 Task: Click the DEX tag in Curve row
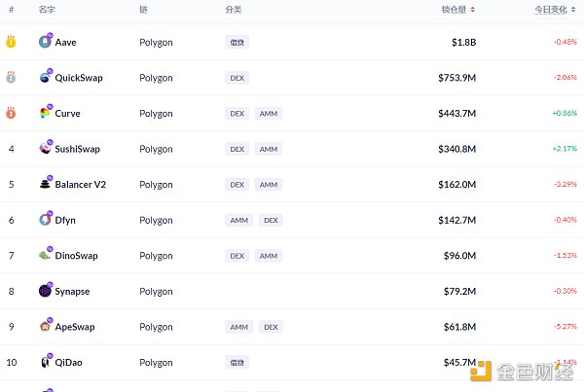237,113
